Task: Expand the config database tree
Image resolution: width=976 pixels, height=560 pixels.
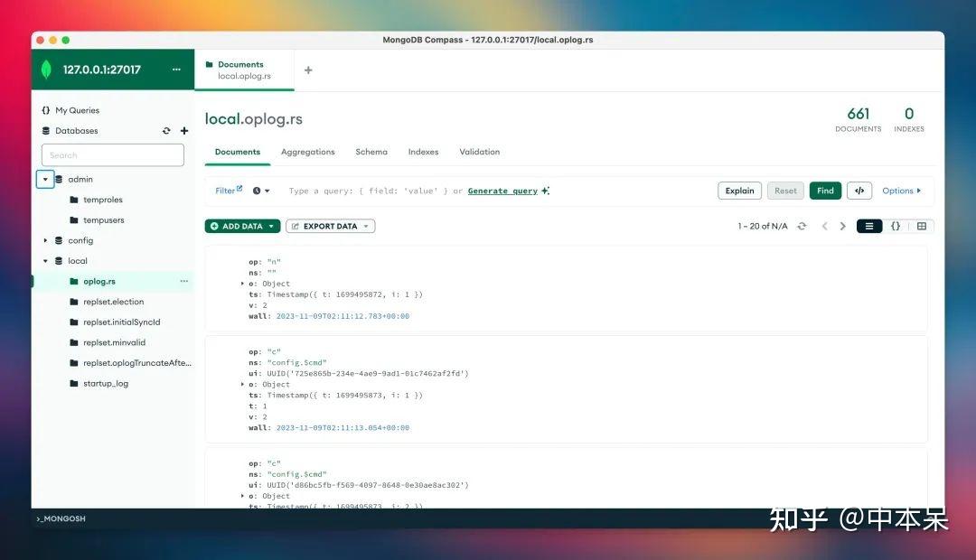Action: pyautogui.click(x=45, y=240)
